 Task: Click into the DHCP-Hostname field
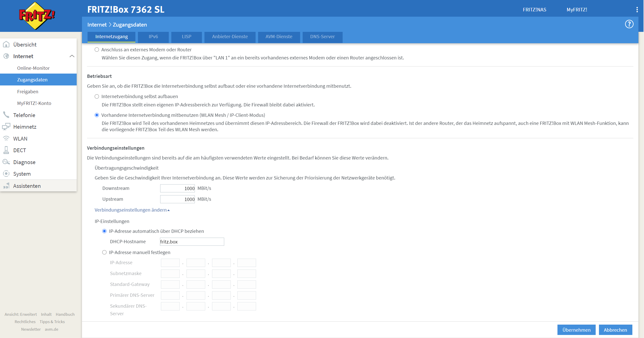click(192, 242)
